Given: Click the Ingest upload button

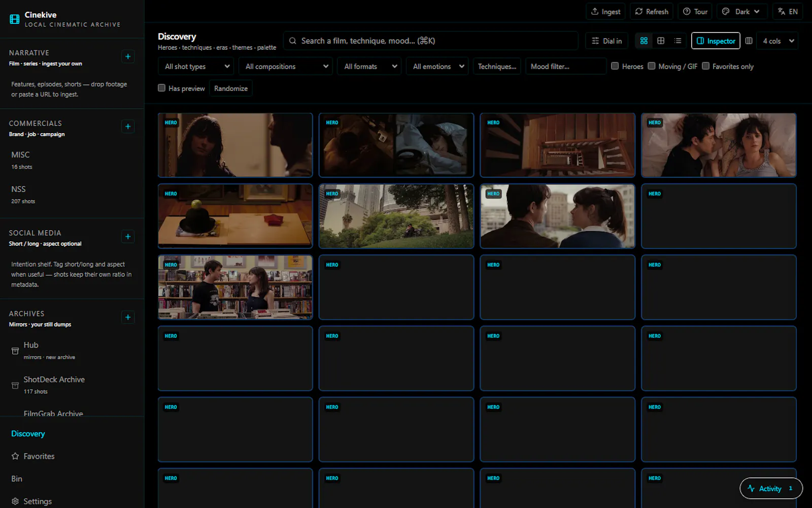Looking at the screenshot, I should pyautogui.click(x=606, y=12).
